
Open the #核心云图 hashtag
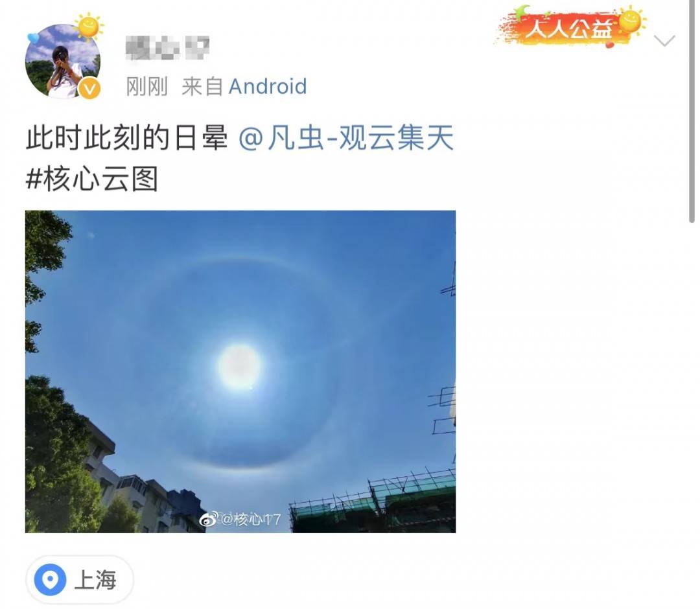92,179
